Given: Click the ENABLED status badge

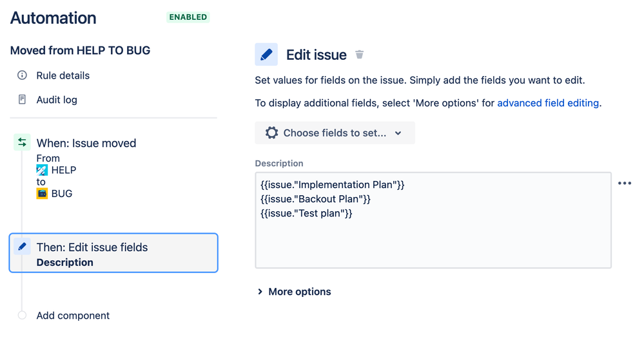Looking at the screenshot, I should 188,17.
